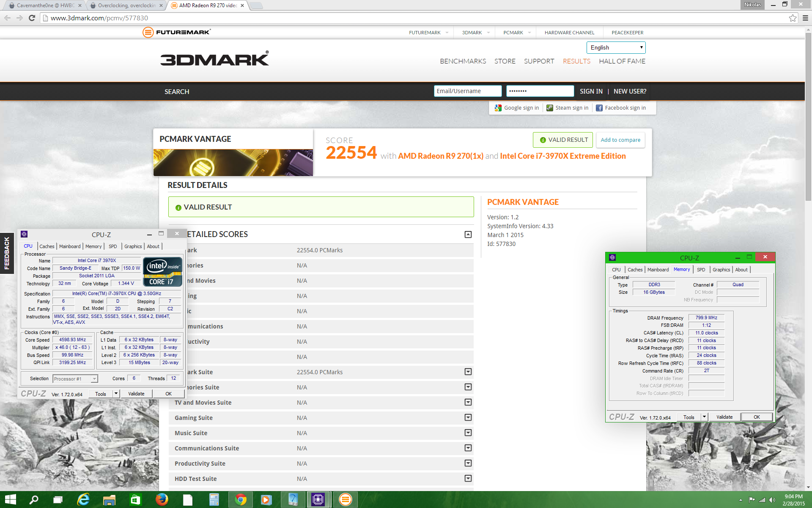Open File Explorer from the taskbar
Screen dimensions: 812x508
point(109,500)
